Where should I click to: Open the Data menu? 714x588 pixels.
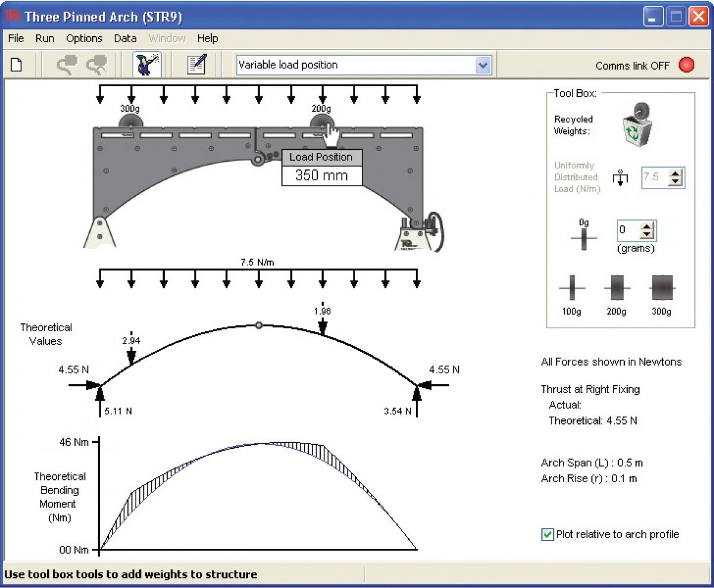coord(125,38)
